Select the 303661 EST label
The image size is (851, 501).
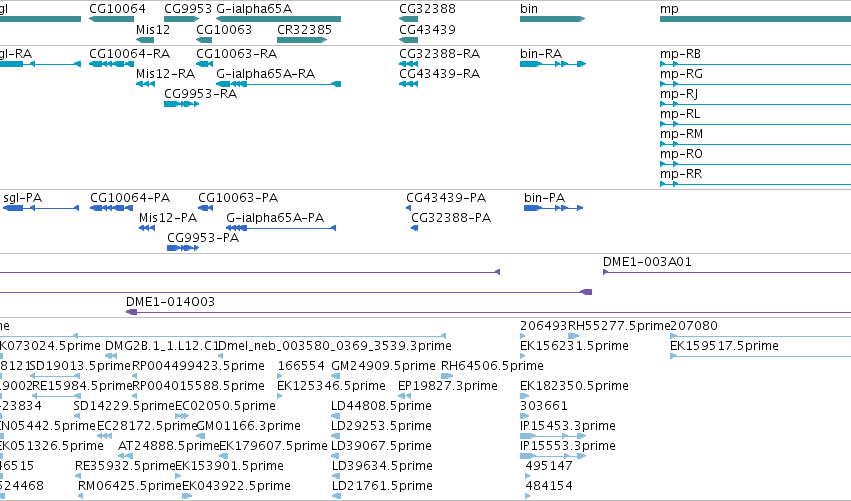point(543,406)
